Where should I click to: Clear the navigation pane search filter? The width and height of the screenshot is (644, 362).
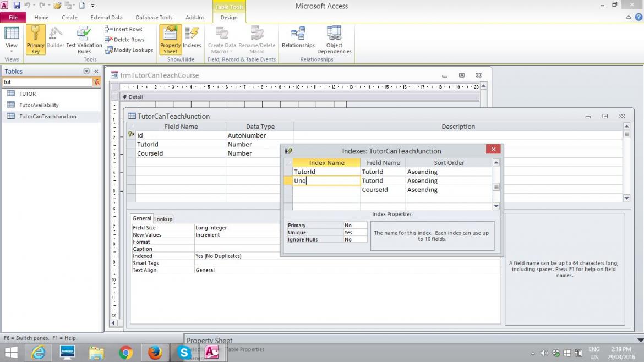(x=96, y=82)
